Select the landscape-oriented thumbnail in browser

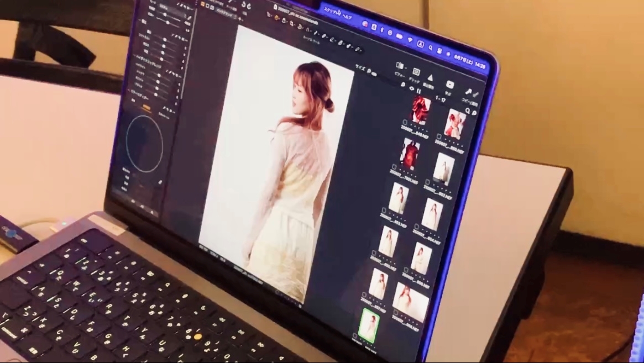pos(411,302)
